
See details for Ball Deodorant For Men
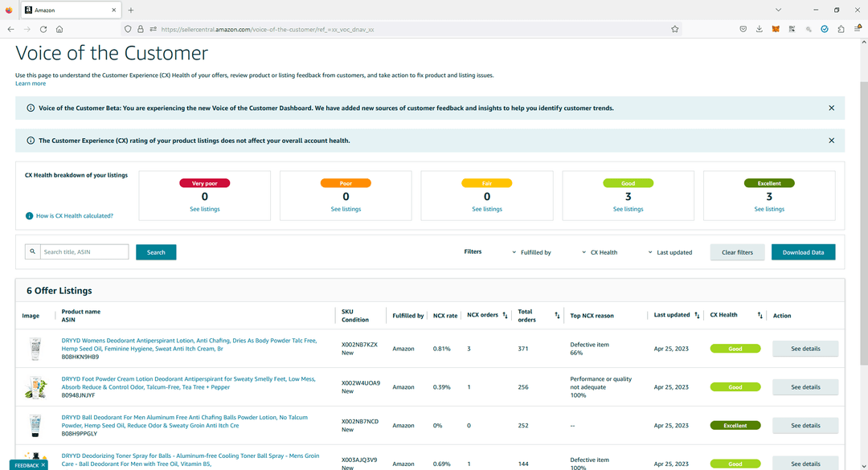click(x=805, y=426)
